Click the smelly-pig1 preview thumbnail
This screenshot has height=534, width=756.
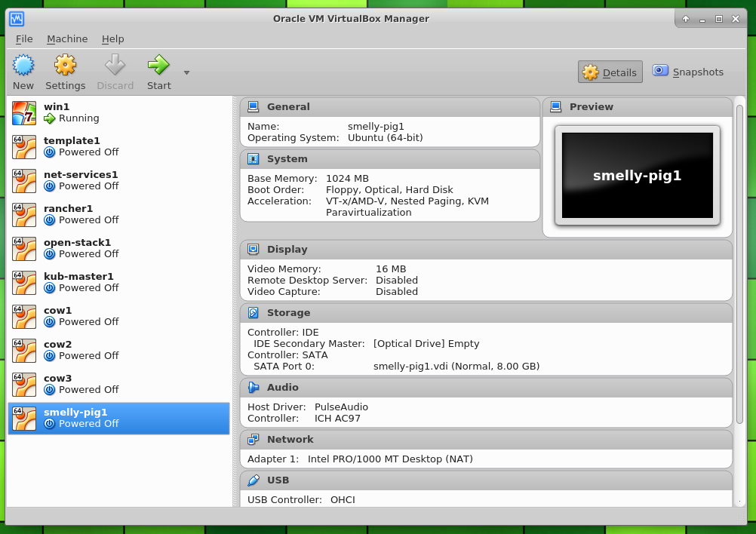(638, 176)
